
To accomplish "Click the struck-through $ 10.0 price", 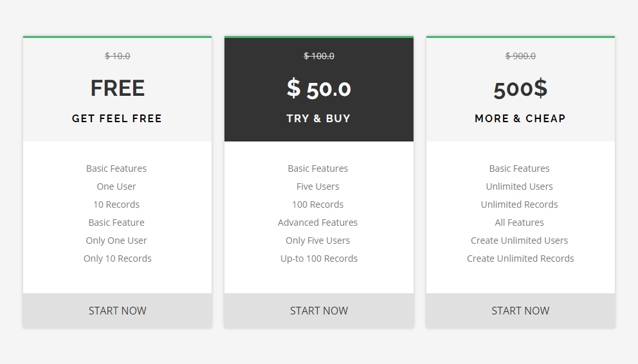I will pyautogui.click(x=117, y=56).
